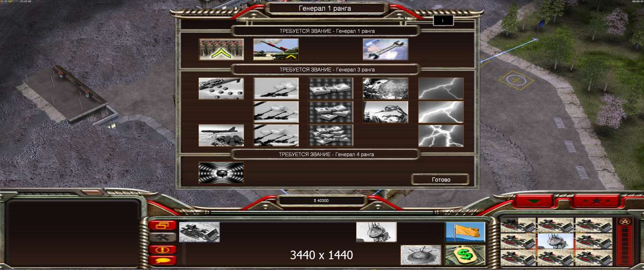The image size is (644, 270).
Task: Choose the middle cash hack money power
Action: pyautogui.click(x=331, y=112)
